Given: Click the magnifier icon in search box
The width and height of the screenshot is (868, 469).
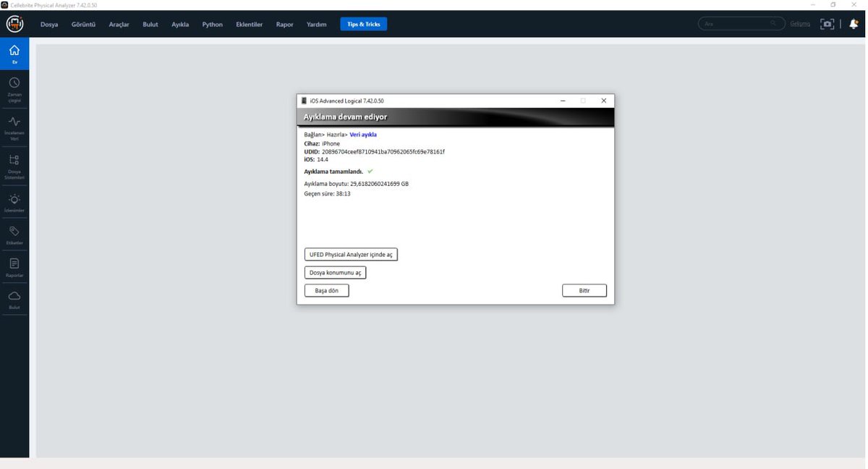Looking at the screenshot, I should tap(773, 24).
